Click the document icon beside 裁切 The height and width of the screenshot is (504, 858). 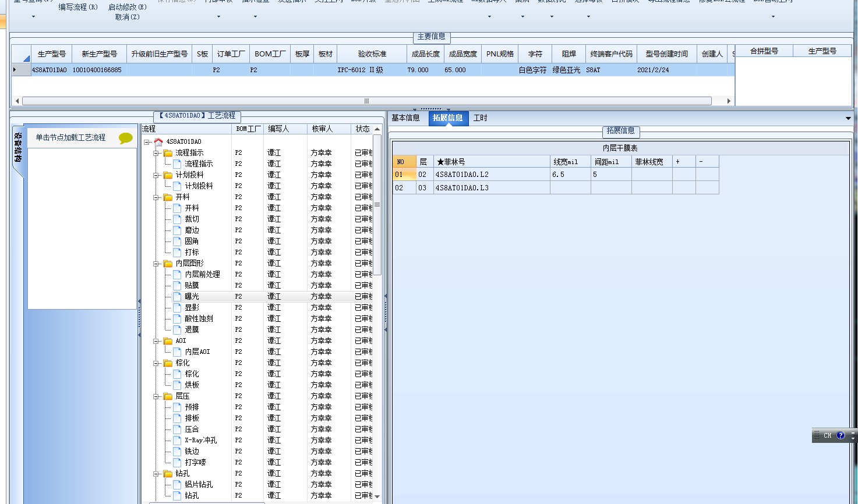pyautogui.click(x=177, y=219)
